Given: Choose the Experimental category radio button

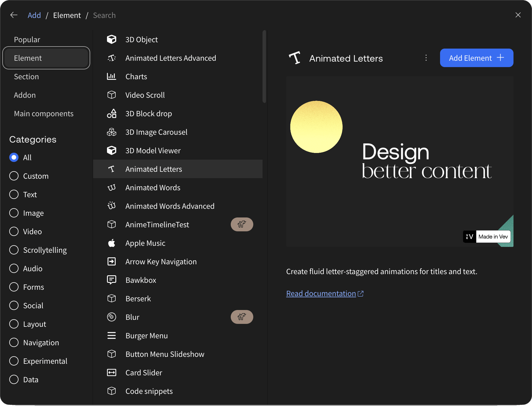Looking at the screenshot, I should 14,361.
